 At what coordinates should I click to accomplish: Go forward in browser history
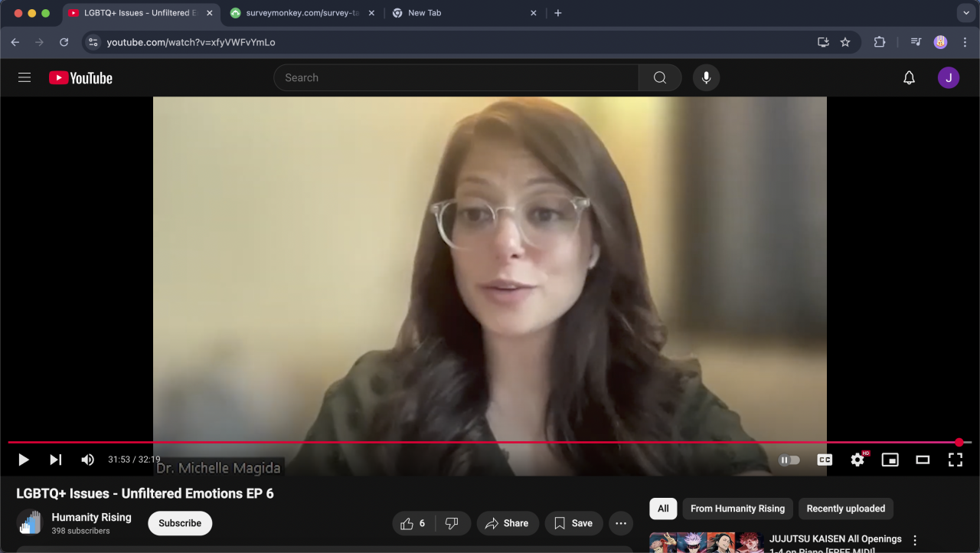coord(40,42)
